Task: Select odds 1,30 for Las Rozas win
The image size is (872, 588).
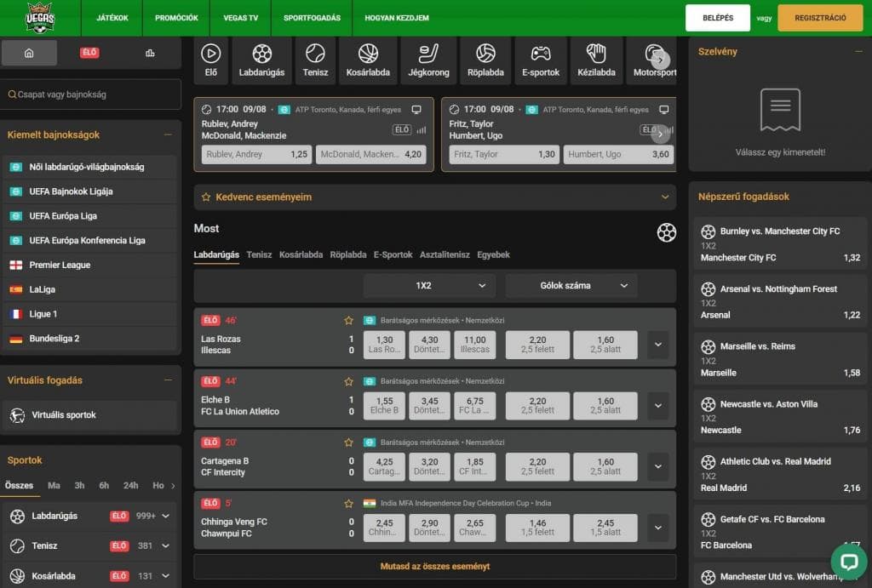Action: pyautogui.click(x=384, y=345)
